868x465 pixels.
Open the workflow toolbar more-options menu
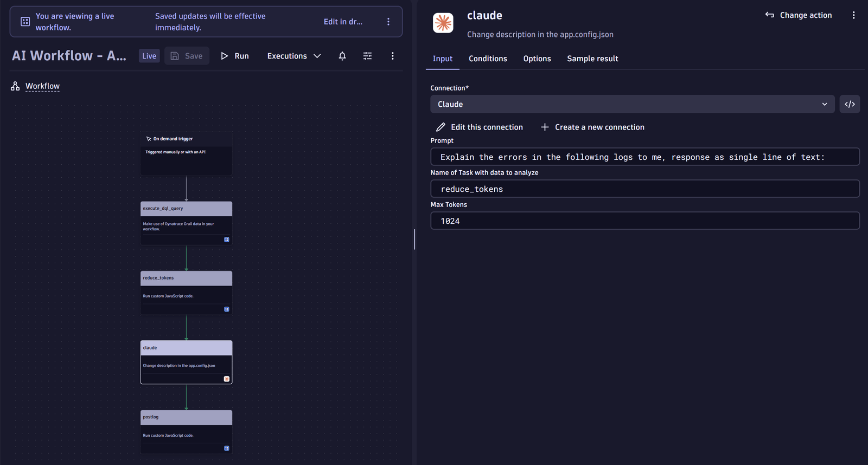(x=393, y=56)
